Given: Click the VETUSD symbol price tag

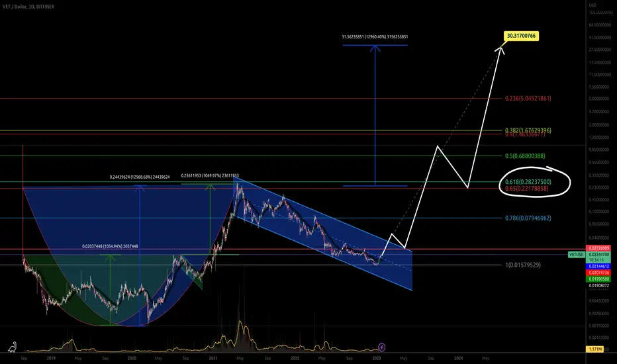Looking at the screenshot, I should click(577, 255).
